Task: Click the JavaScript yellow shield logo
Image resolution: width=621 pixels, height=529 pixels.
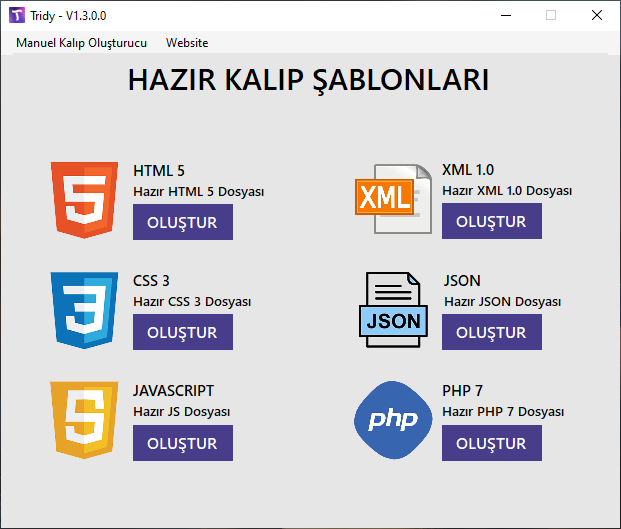Action: pos(84,420)
